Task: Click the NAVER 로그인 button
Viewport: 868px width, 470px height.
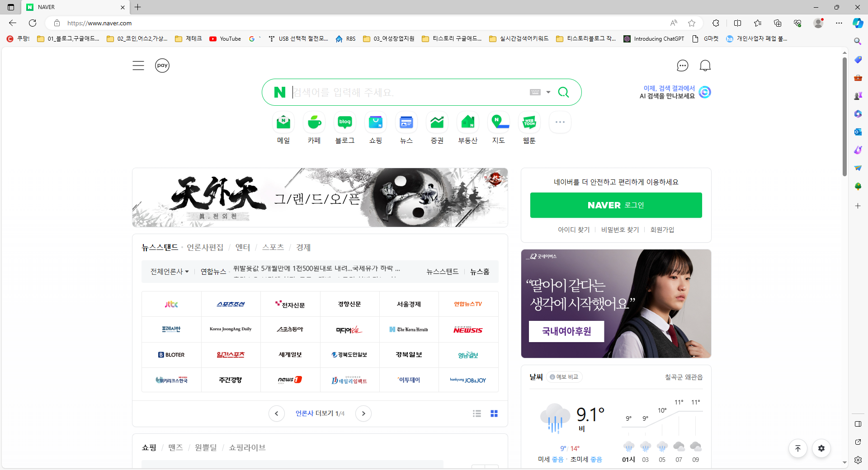Action: [616, 205]
